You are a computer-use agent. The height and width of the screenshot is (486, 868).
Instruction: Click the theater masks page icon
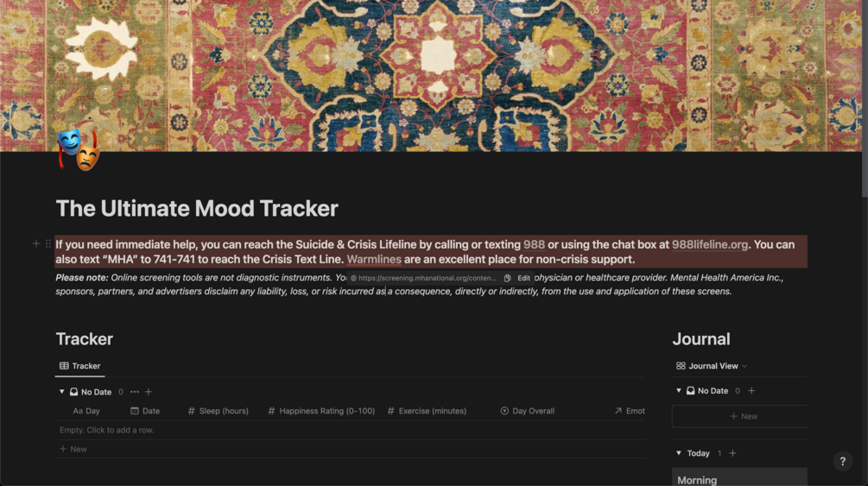(x=78, y=149)
